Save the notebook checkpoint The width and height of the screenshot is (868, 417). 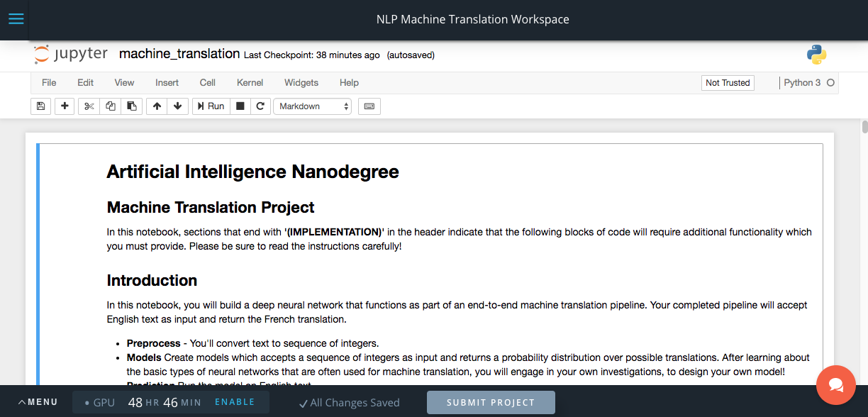coord(40,106)
